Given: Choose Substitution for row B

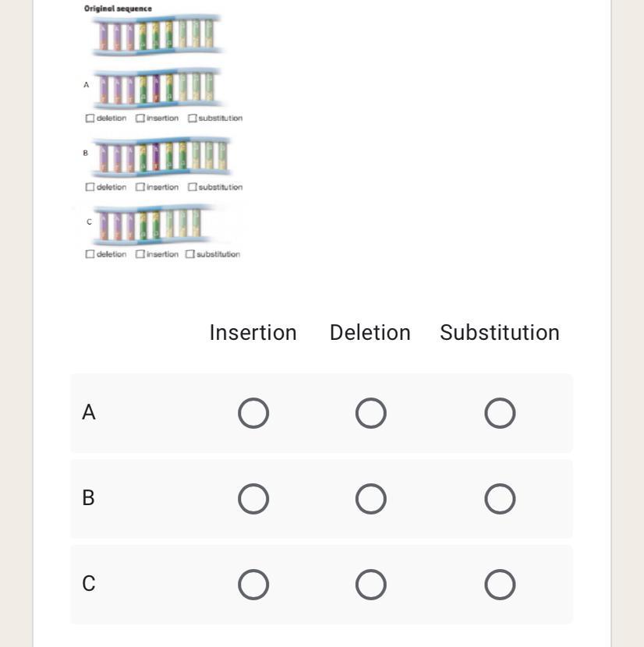Looking at the screenshot, I should tap(500, 499).
